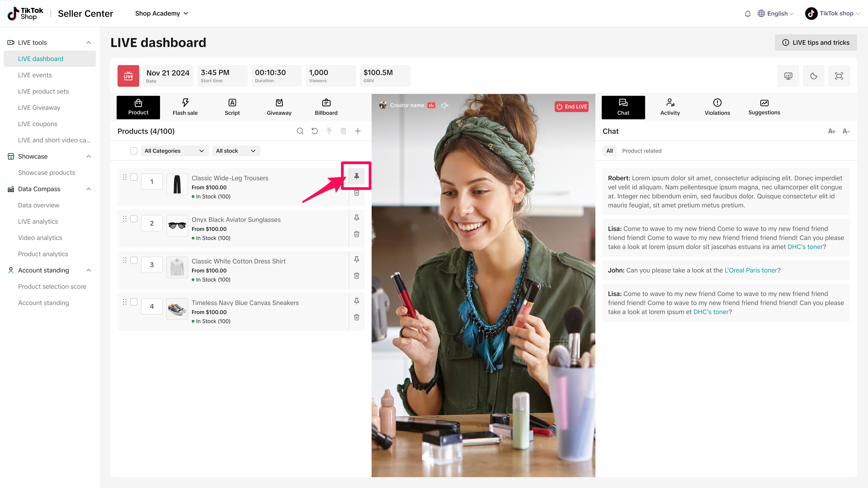Open the Violations tab
This screenshot has width=868, height=488.
[717, 107]
